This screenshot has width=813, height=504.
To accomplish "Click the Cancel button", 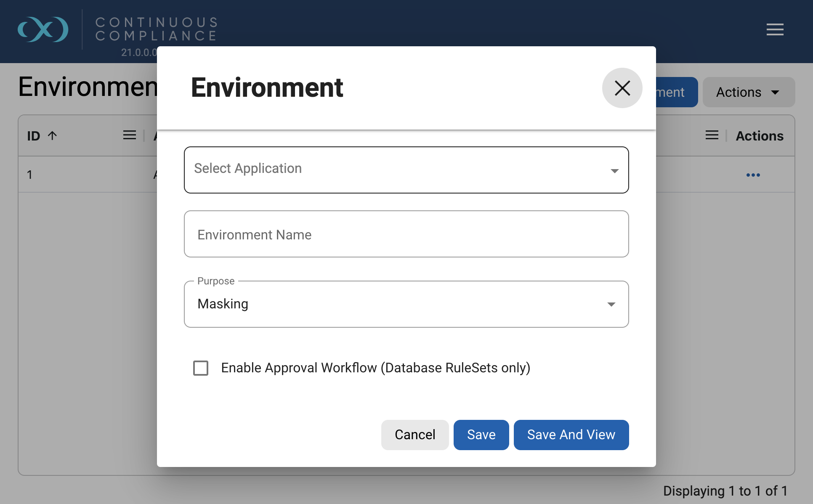I will tap(415, 435).
